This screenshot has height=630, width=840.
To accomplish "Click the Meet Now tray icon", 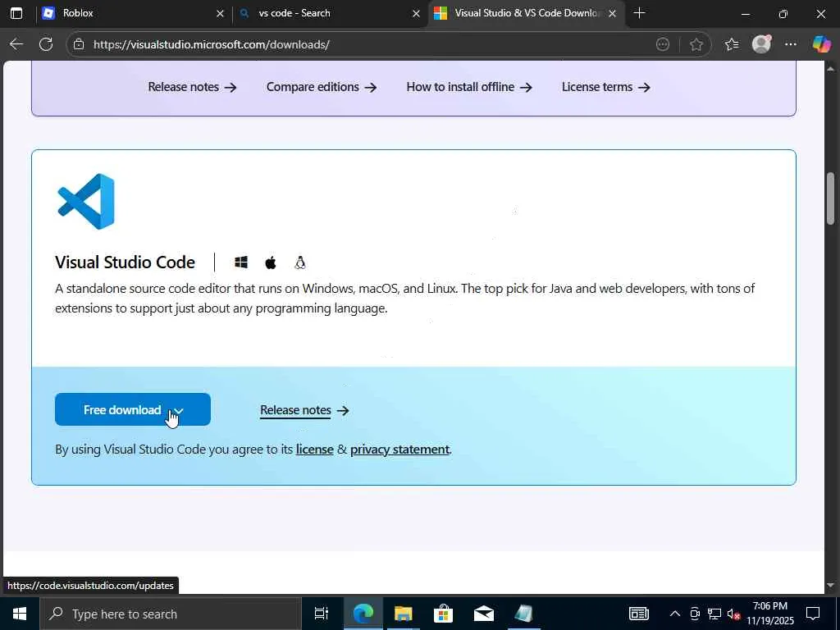I will (x=695, y=614).
